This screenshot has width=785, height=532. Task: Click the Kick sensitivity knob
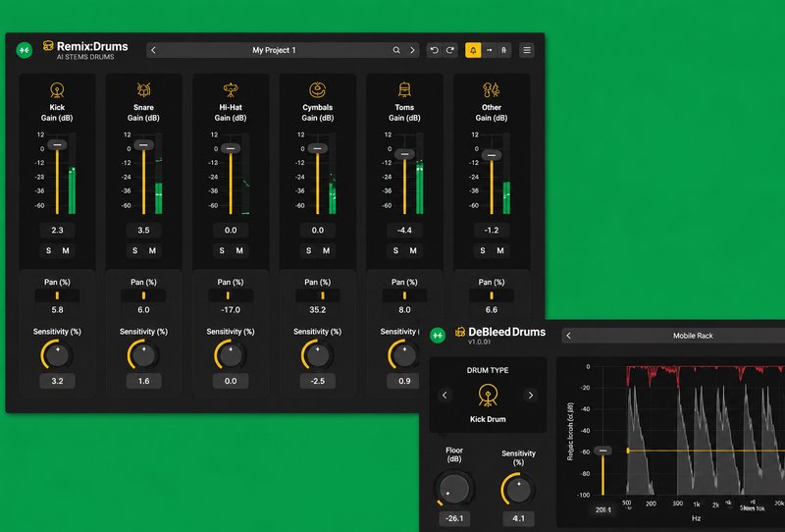click(x=57, y=355)
